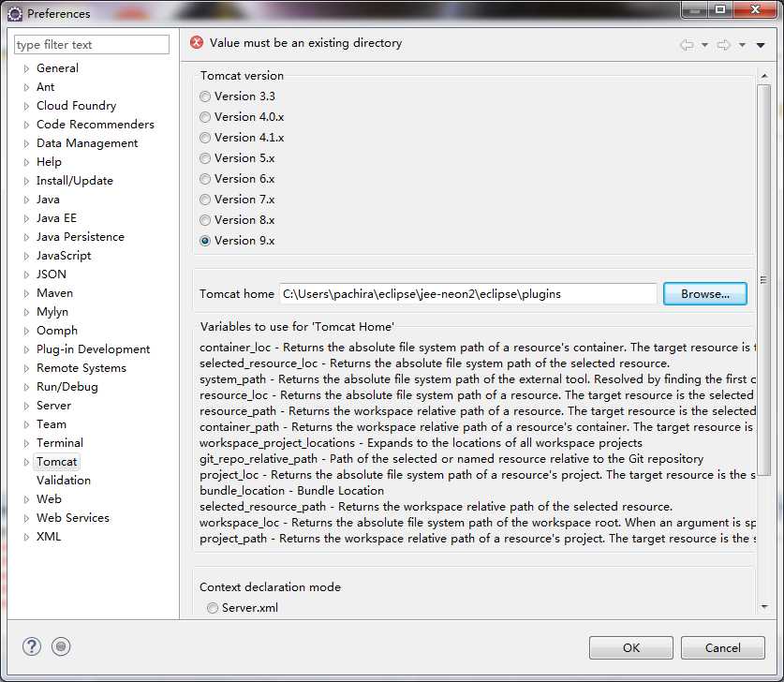Open Code Recommenders preferences
Viewport: 784px width, 682px height.
95,124
